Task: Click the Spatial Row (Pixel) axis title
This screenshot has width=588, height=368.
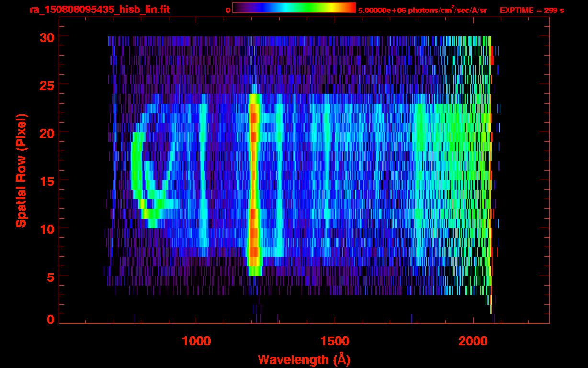Action: (x=21, y=170)
